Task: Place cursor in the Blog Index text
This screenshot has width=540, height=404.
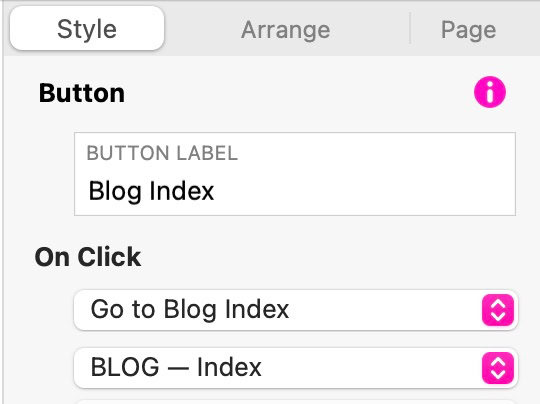Action: (x=151, y=191)
